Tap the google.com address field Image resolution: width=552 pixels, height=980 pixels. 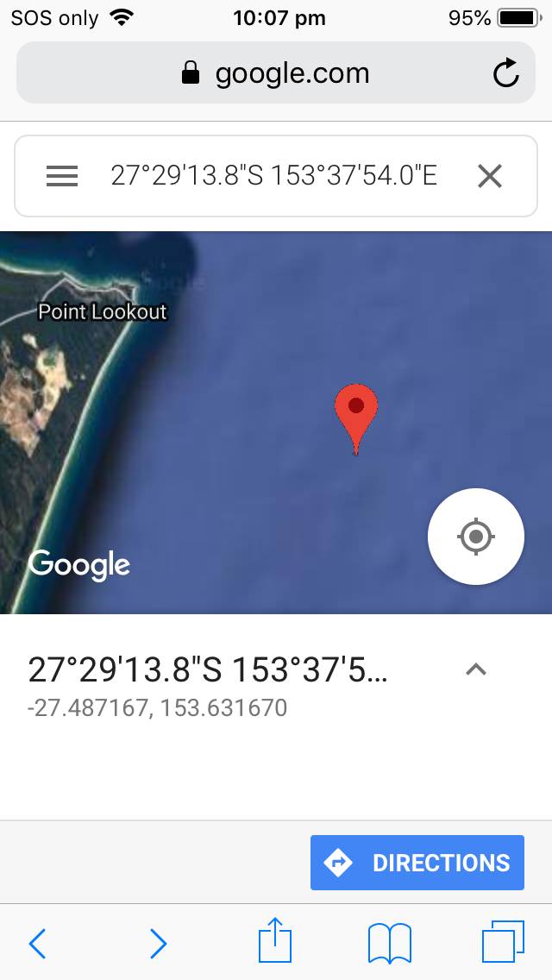(x=276, y=72)
